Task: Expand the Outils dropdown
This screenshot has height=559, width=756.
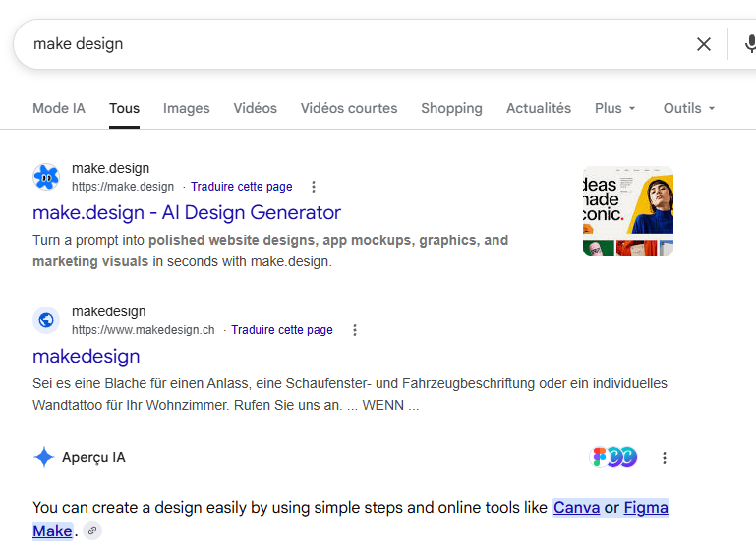Action: point(689,108)
